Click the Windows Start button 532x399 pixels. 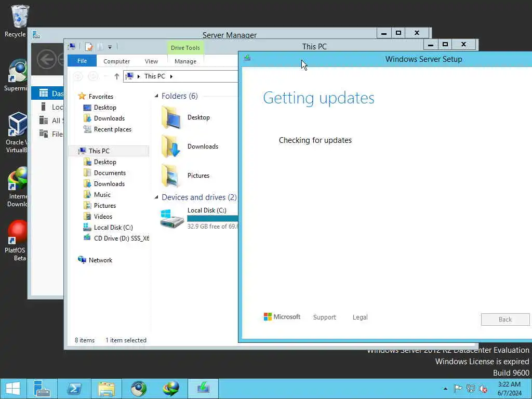(13, 389)
